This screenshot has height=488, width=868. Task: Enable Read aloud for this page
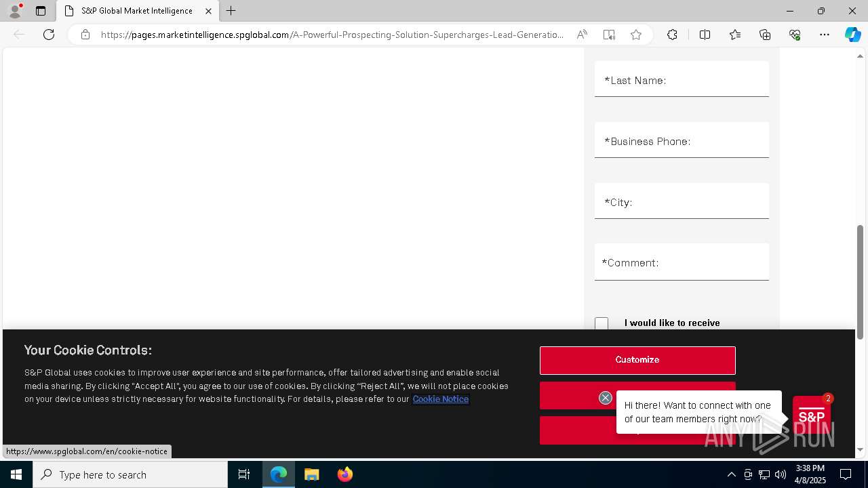[582, 35]
